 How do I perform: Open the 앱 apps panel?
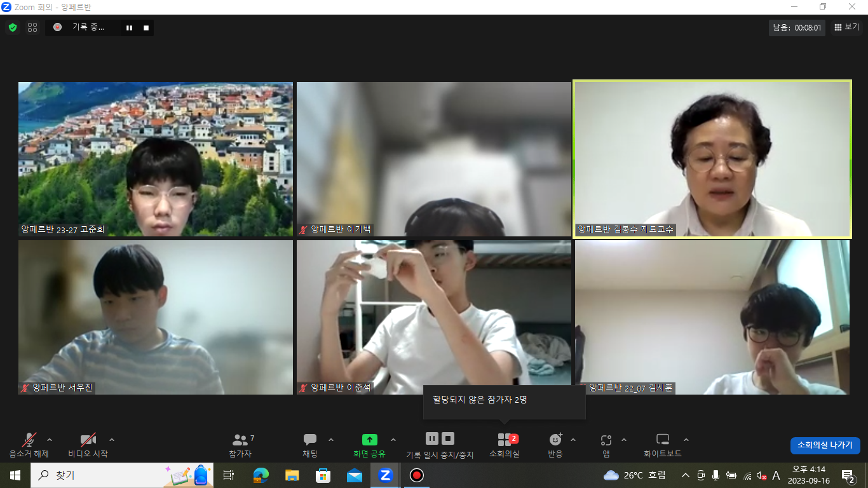pyautogui.click(x=606, y=445)
